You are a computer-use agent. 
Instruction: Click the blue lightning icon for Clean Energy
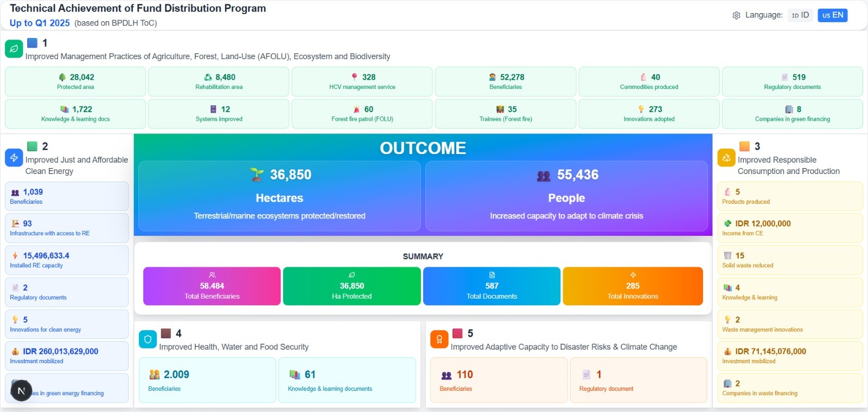tap(14, 158)
